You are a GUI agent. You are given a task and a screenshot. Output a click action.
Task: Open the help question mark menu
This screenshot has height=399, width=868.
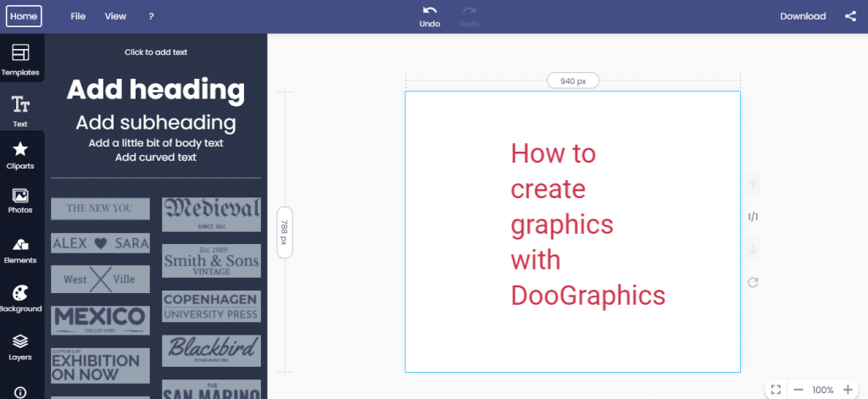pyautogui.click(x=151, y=16)
